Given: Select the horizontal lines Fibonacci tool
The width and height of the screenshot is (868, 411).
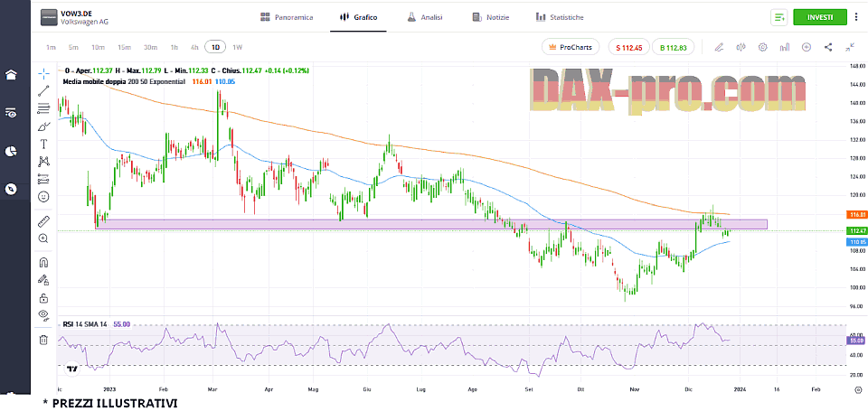Looking at the screenshot, I should (x=43, y=108).
